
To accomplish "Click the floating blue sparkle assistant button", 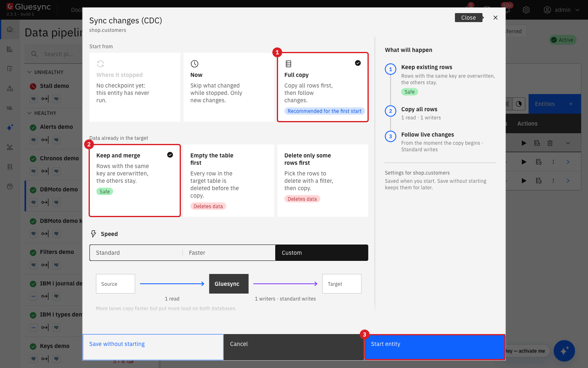I will pos(564,351).
